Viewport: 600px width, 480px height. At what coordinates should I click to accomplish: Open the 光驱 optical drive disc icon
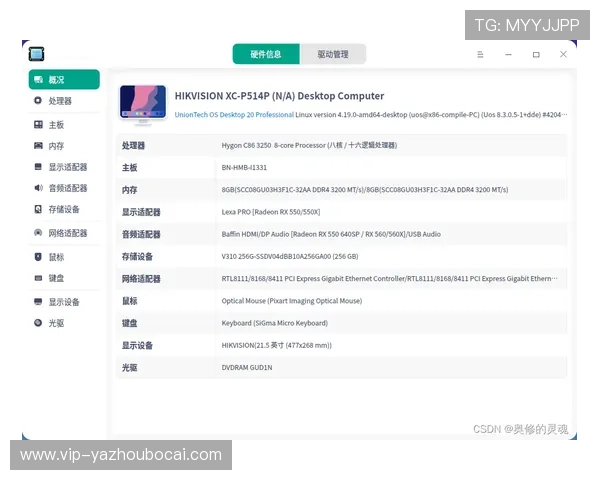tap(38, 323)
